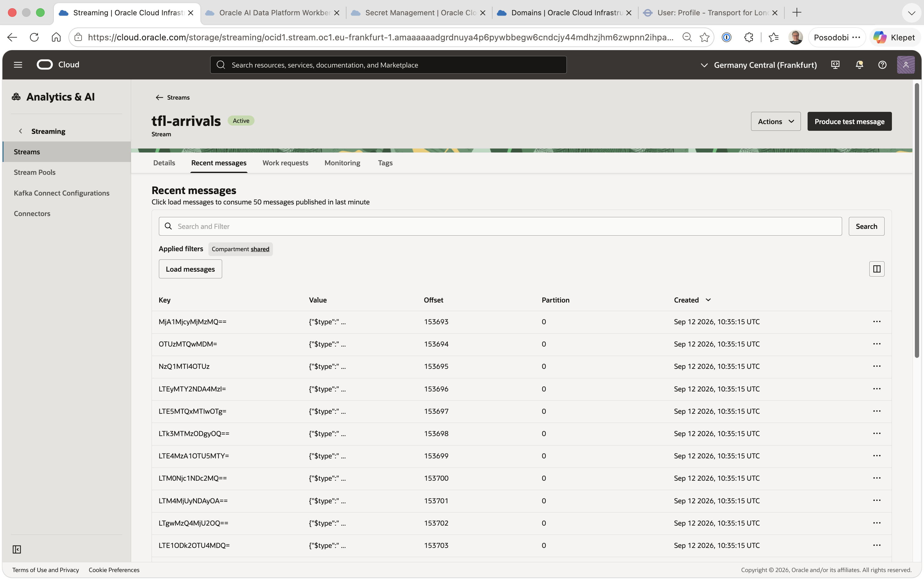Open Connectors in sidebar

32,213
